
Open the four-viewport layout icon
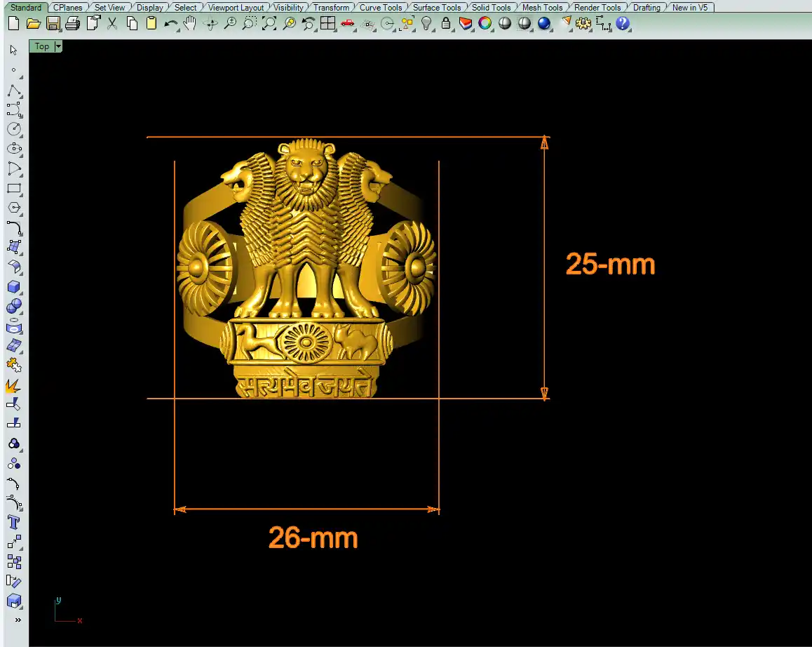[x=327, y=24]
